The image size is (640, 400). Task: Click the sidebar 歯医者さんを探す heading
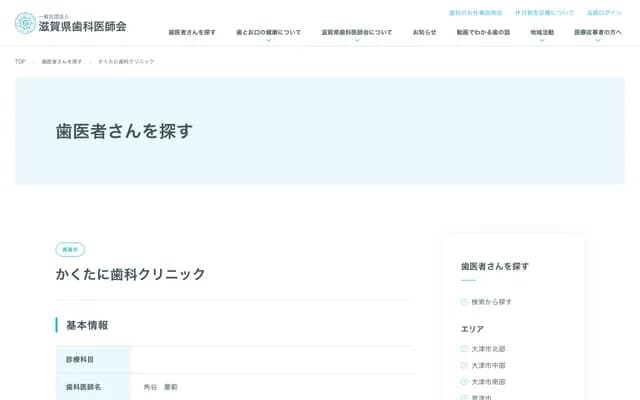[495, 267]
